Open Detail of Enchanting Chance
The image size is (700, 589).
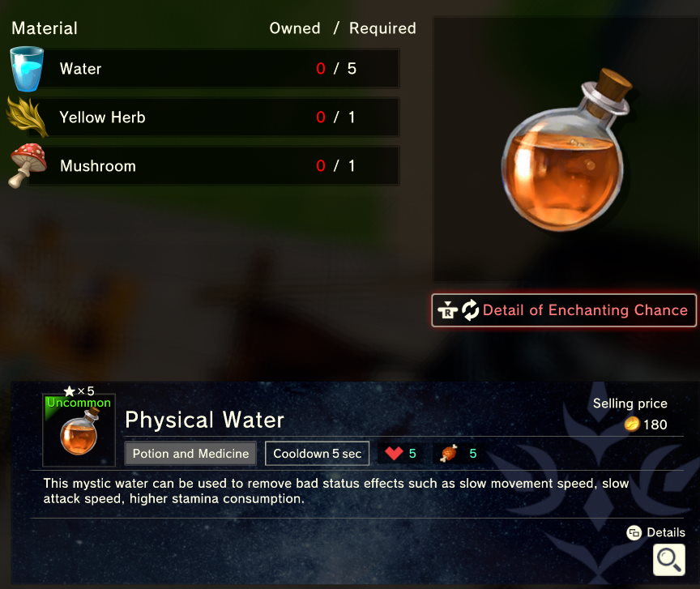tap(564, 310)
